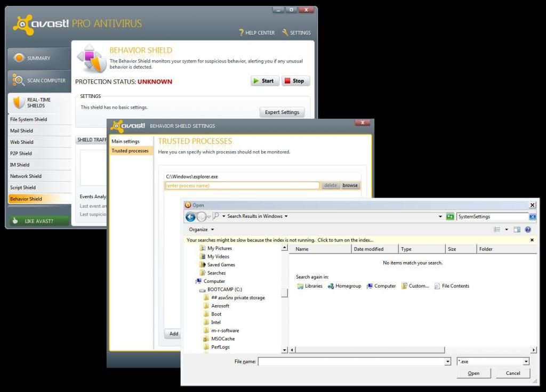Search again in Custom location

click(415, 286)
